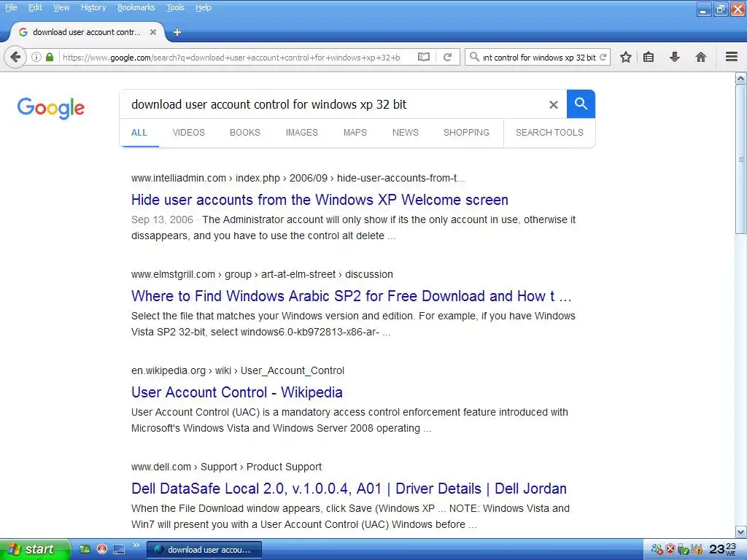The image size is (747, 560).
Task: Click the browser address bar URL
Action: pyautogui.click(x=231, y=57)
